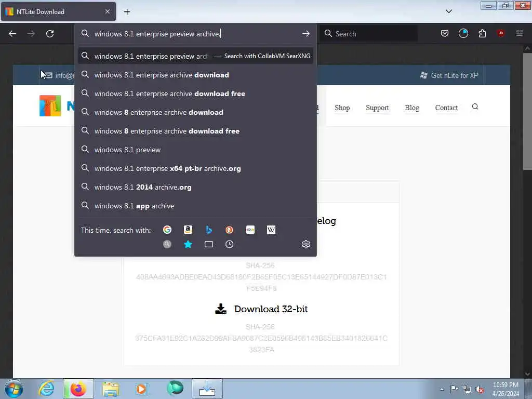The image size is (532, 399).
Task: Click the go arrow in address bar
Action: coord(305,34)
